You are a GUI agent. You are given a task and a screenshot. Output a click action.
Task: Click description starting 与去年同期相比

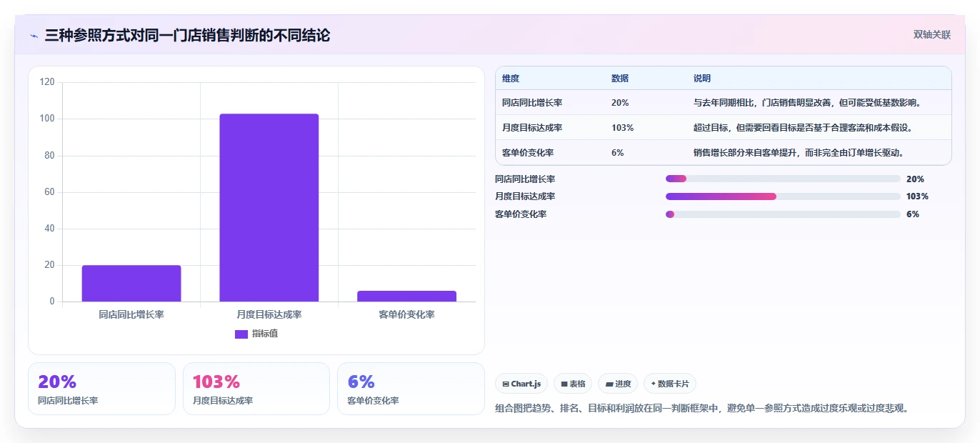click(809, 103)
